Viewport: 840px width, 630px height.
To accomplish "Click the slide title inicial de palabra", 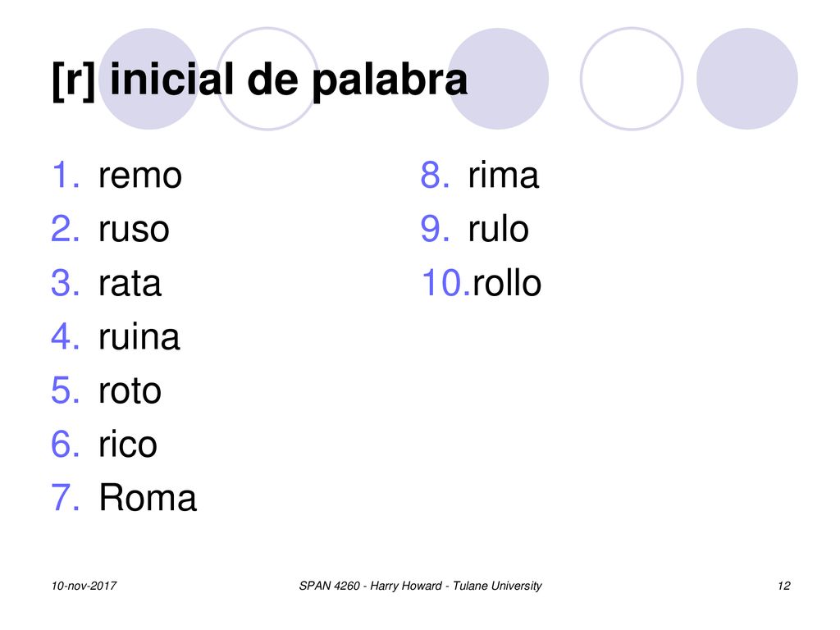I will [289, 80].
